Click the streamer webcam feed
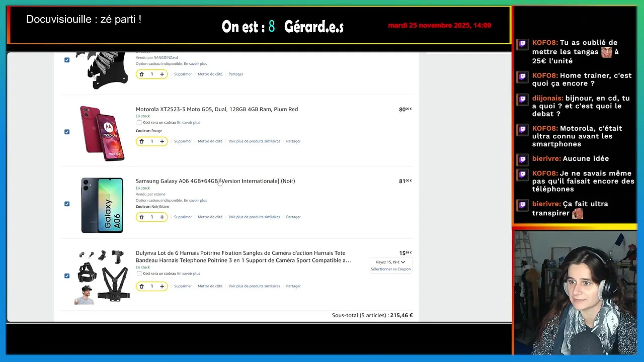The image size is (644, 362). click(x=576, y=293)
